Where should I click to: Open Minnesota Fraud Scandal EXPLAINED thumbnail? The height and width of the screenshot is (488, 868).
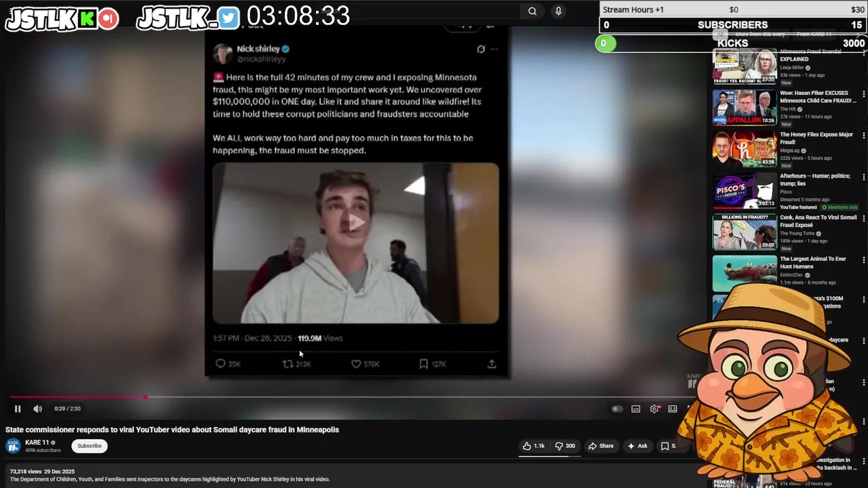coord(745,66)
